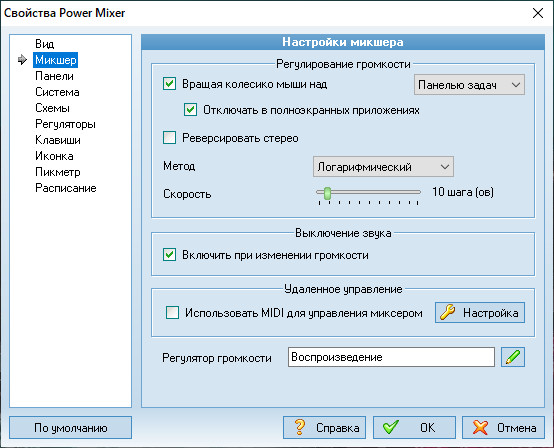Image resolution: width=554 pixels, height=448 pixels.
Task: Uncheck Отключать в полноэкранных приложениях
Action: (190, 110)
